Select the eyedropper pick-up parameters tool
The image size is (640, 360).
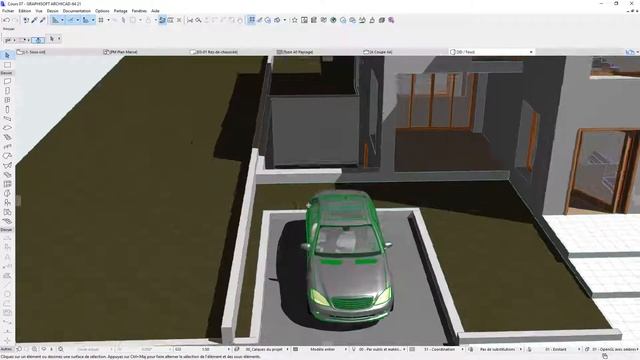coord(34,20)
